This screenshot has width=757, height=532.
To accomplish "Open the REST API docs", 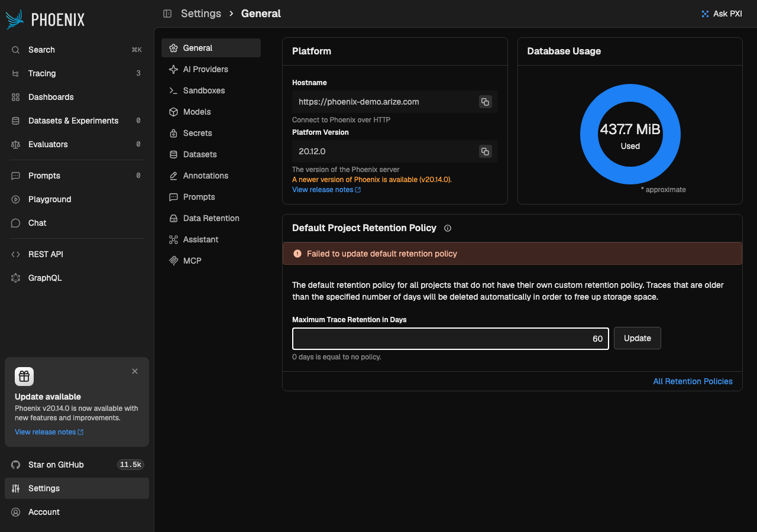I will (77, 254).
